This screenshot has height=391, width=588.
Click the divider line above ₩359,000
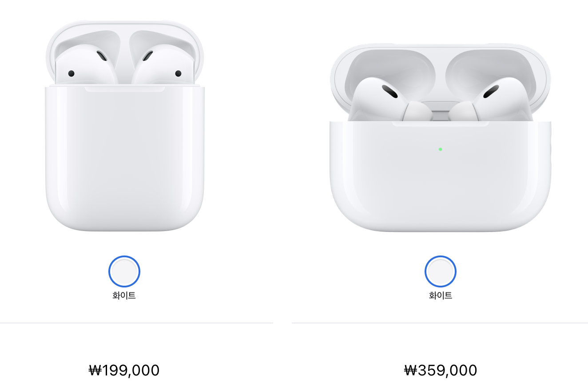coord(440,323)
